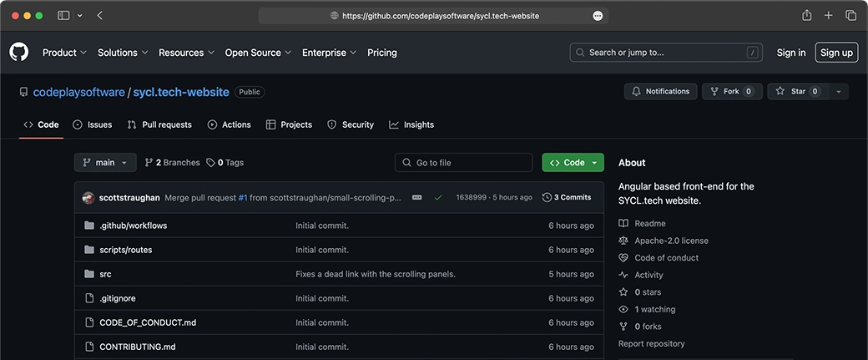Switch to the Actions tab

tap(230, 124)
